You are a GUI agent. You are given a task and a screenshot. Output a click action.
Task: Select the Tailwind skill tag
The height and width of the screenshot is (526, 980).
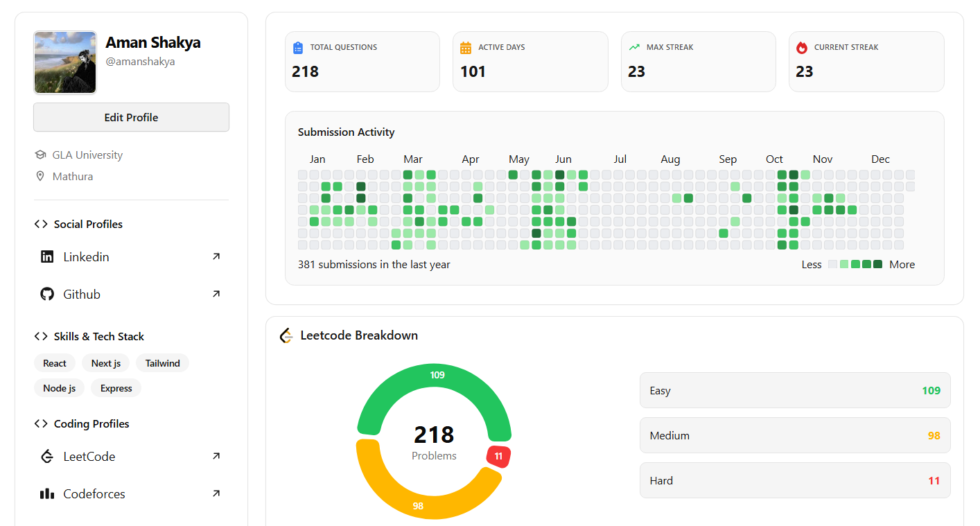[x=162, y=363]
